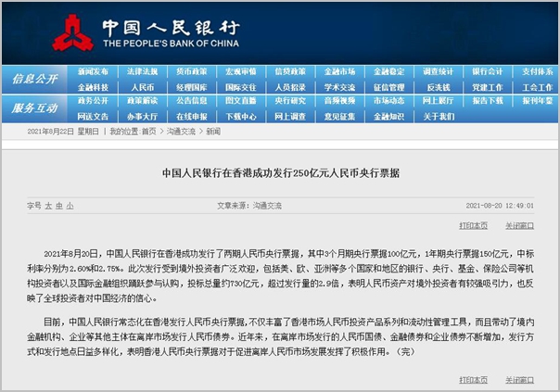The width and height of the screenshot is (560, 392).
Task: Click the 服务互动 section tab
Action: pos(34,108)
